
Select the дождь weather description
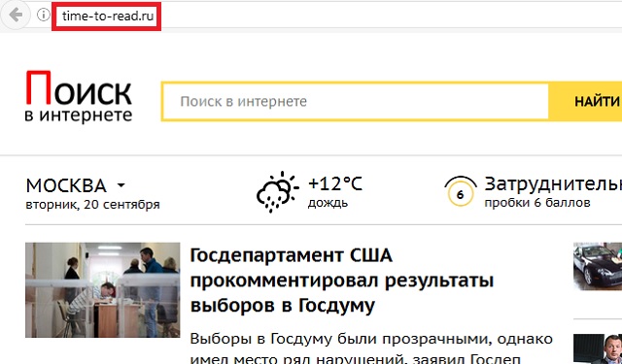pyautogui.click(x=328, y=203)
